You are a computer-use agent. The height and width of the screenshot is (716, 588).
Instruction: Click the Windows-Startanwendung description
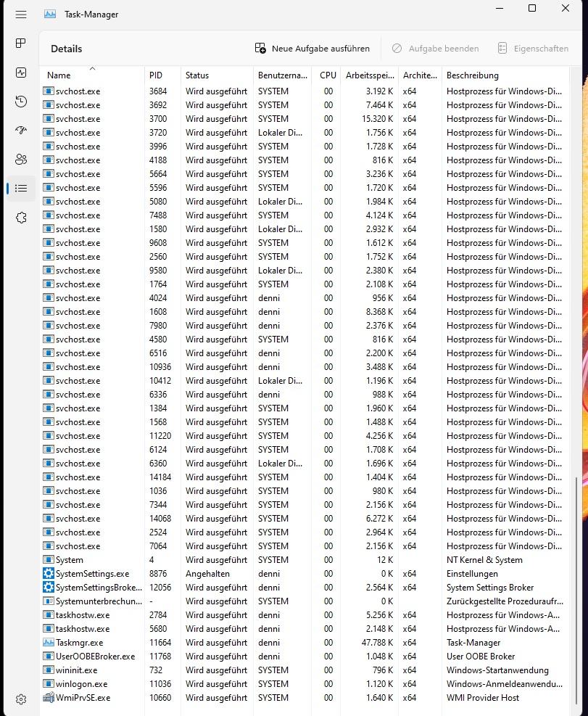(x=497, y=670)
